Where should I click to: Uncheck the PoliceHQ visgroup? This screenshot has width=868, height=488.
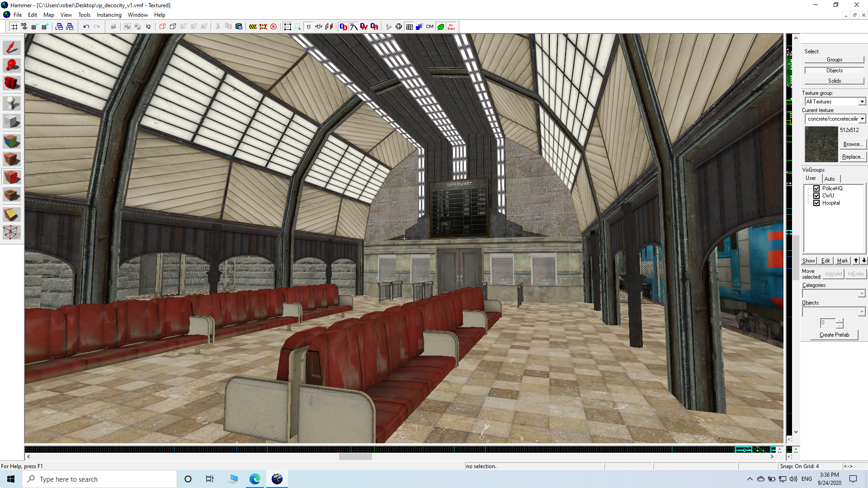pyautogui.click(x=816, y=188)
